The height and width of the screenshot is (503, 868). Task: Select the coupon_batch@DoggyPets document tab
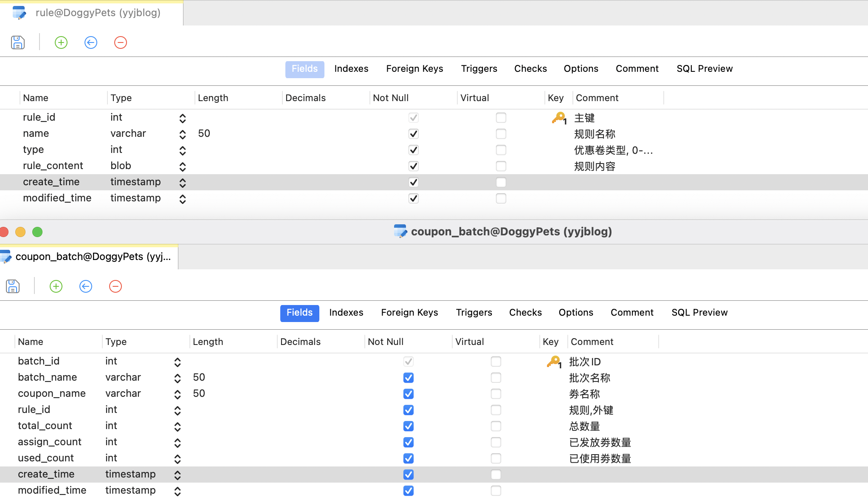click(89, 257)
